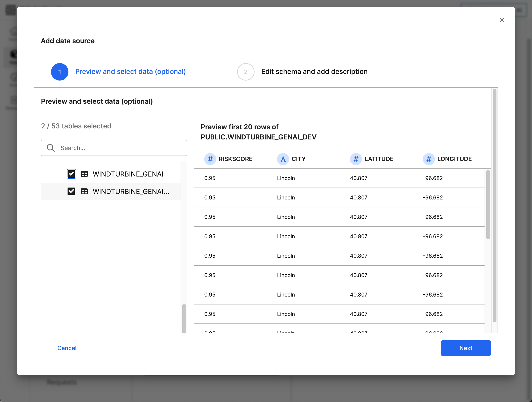Click the Cancel link
Image resolution: width=532 pixels, height=402 pixels.
[x=67, y=348]
